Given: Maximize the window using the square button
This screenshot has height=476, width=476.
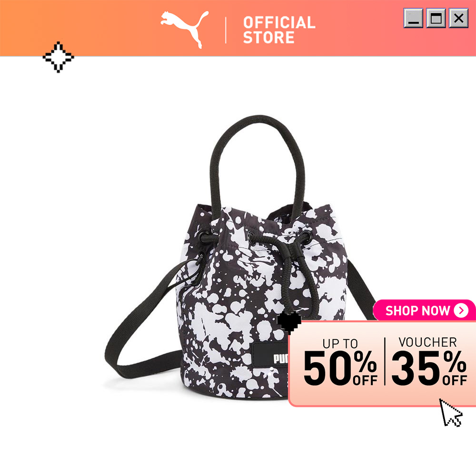Looking at the screenshot, I should (x=436, y=18).
